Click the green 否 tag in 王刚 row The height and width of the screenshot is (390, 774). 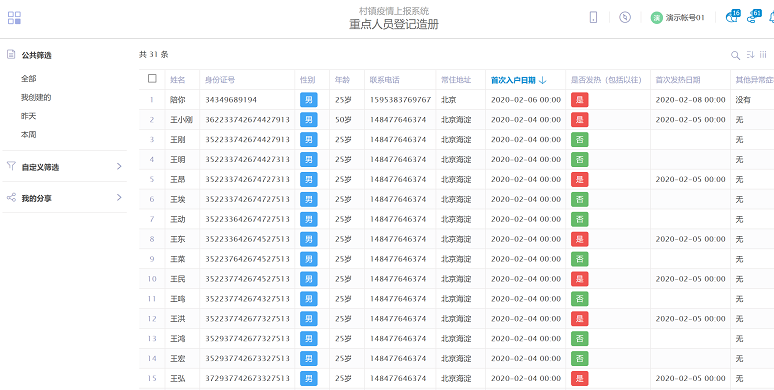coord(580,140)
